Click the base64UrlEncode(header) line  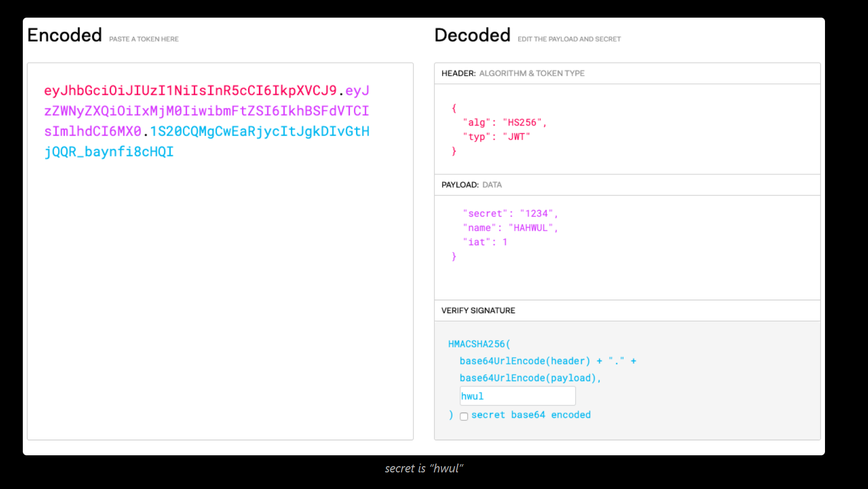548,361
